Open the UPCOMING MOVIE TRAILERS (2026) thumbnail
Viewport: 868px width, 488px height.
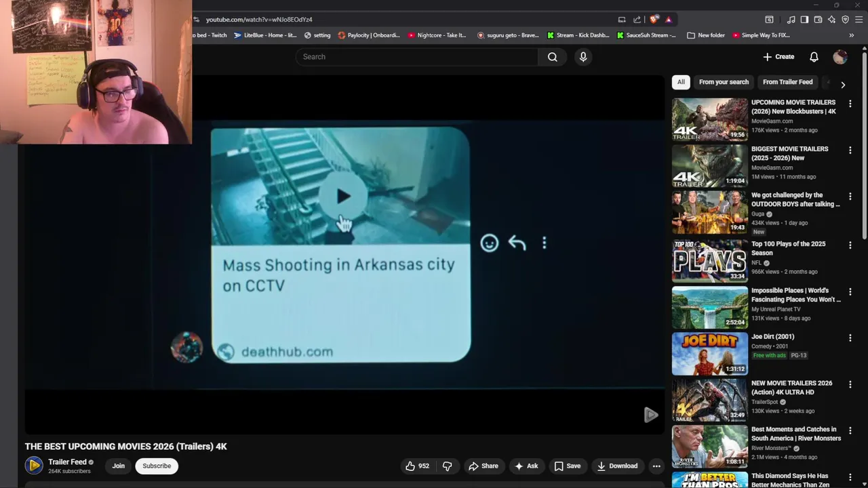point(709,120)
